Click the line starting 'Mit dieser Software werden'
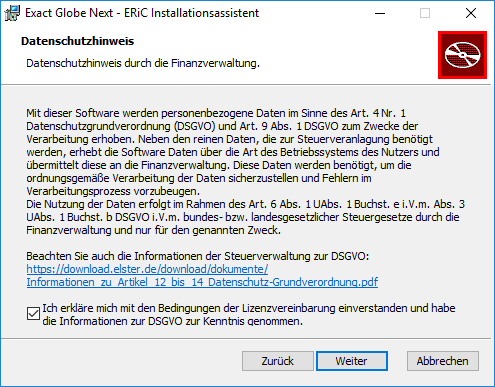 tap(216, 113)
